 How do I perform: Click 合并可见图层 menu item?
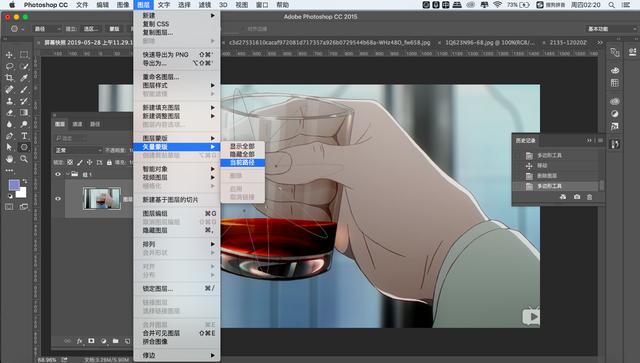[x=177, y=333]
